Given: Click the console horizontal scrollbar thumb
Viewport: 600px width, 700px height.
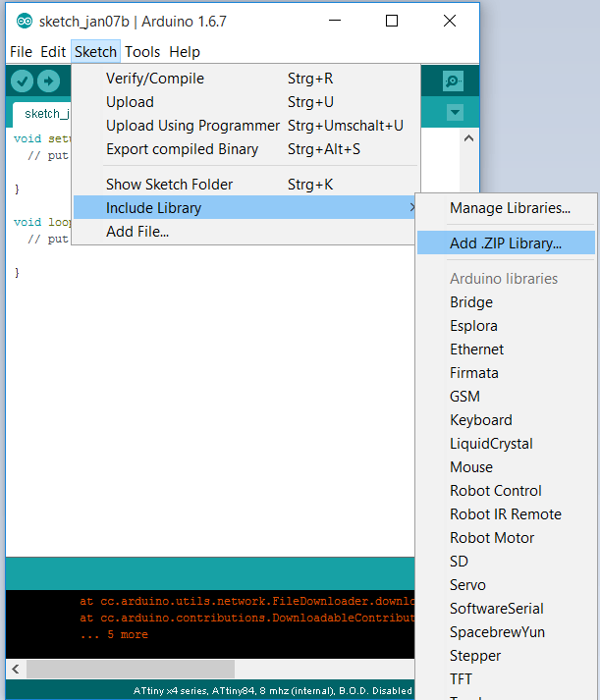Looking at the screenshot, I should tap(131, 669).
